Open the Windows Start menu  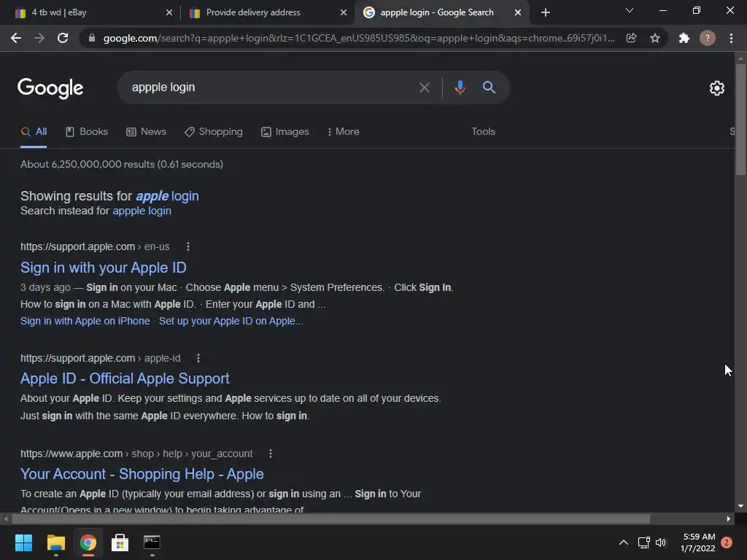[x=23, y=542]
